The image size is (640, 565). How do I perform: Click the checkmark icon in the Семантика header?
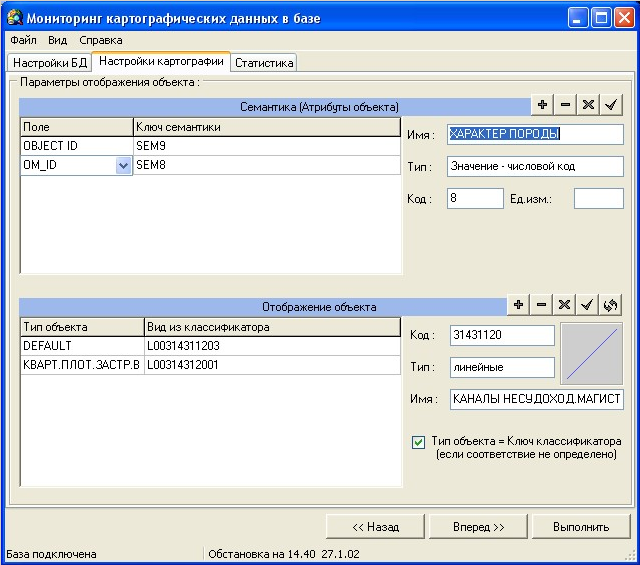pyautogui.click(x=611, y=104)
